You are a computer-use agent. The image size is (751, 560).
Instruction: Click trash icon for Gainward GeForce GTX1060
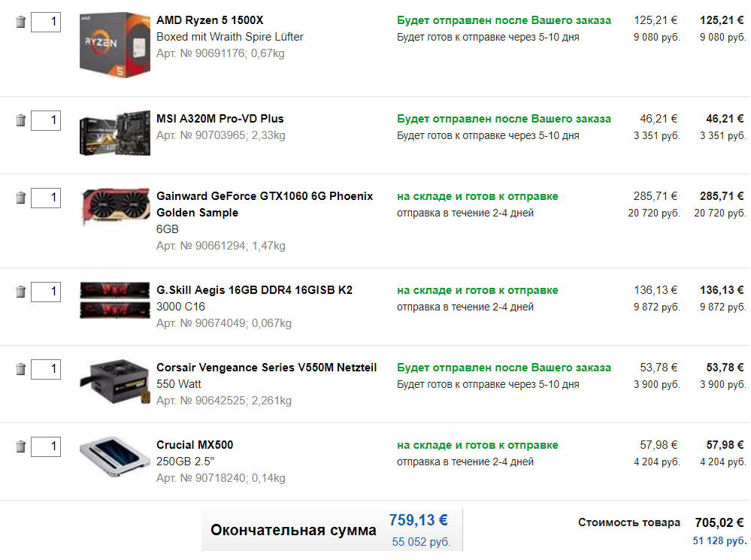pos(20,198)
